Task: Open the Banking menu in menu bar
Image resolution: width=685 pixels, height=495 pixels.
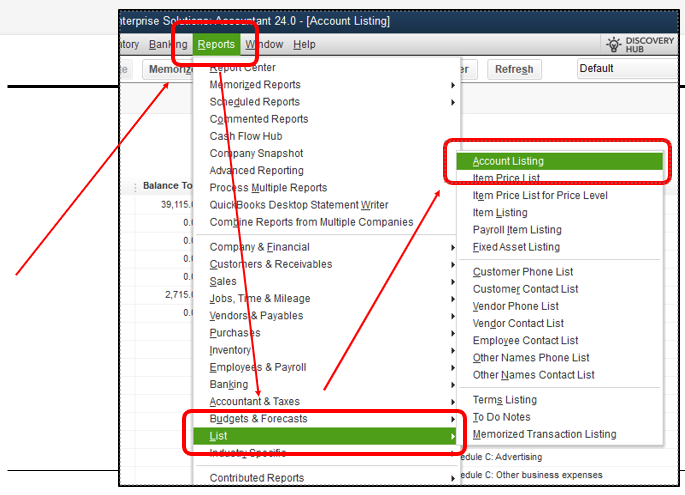Action: [168, 45]
